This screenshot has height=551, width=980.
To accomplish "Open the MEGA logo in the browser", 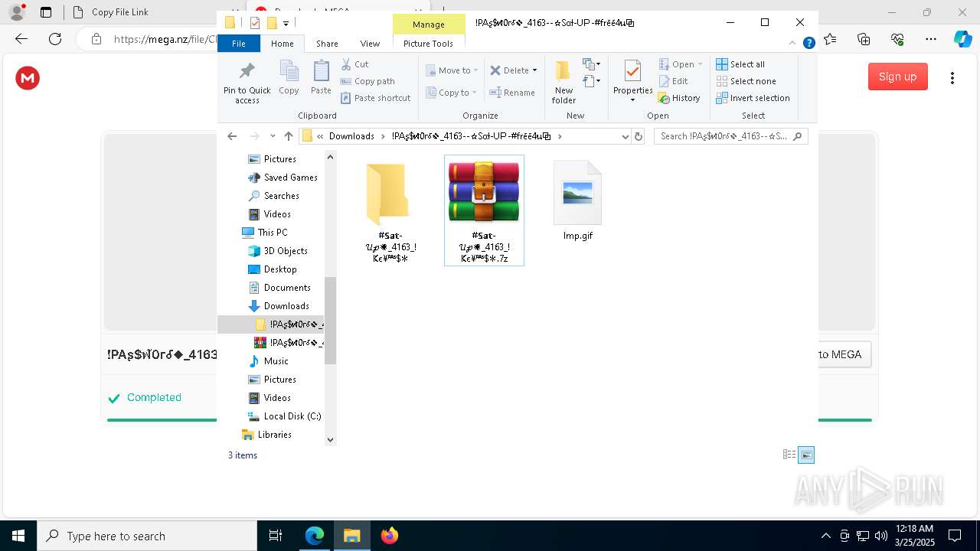I will coord(28,77).
